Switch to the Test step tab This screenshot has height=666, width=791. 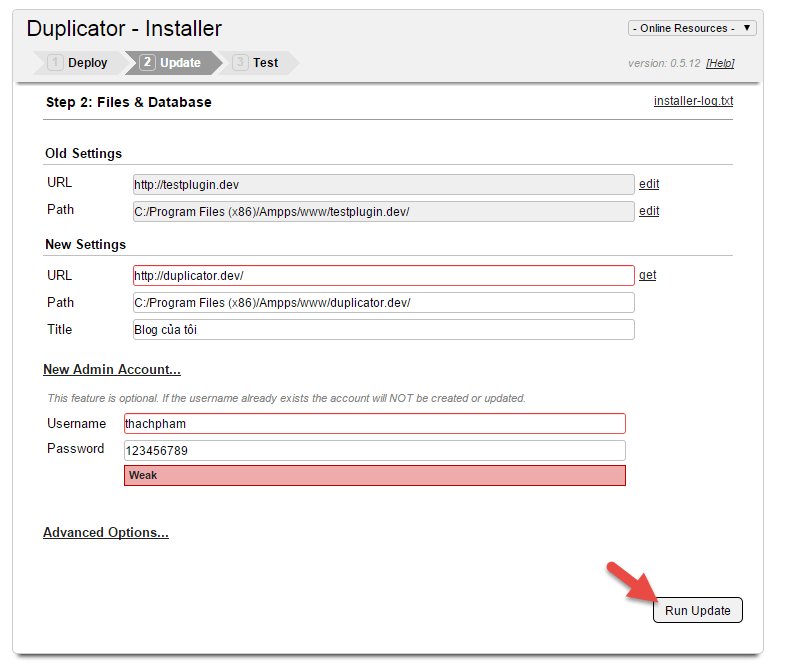tap(257, 63)
